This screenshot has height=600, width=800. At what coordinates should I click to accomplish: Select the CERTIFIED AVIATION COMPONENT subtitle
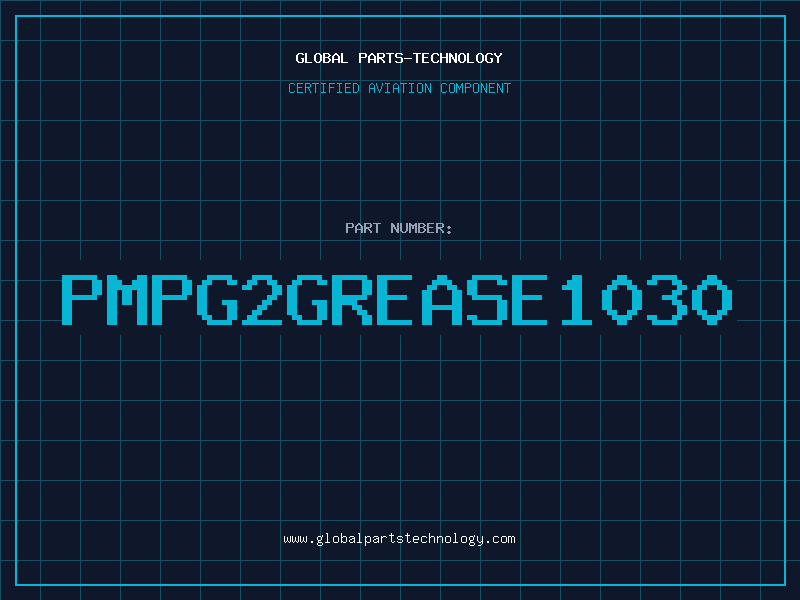[399, 88]
